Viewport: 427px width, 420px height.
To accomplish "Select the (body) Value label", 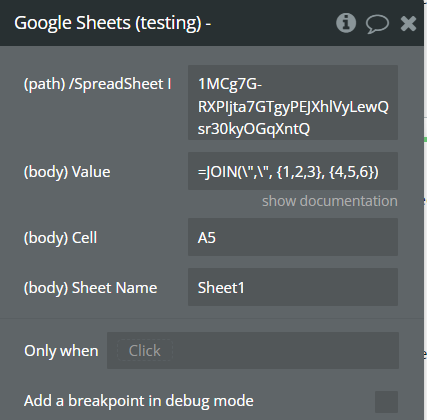I will coord(67,172).
